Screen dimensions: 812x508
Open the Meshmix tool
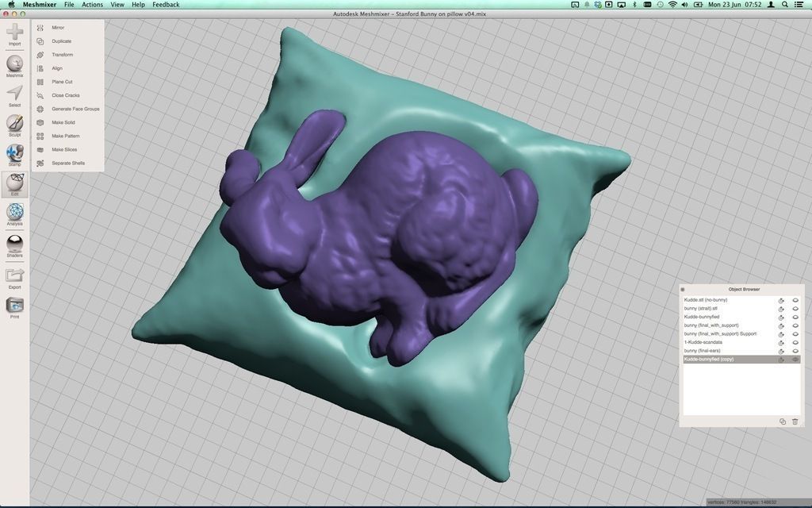click(14, 64)
